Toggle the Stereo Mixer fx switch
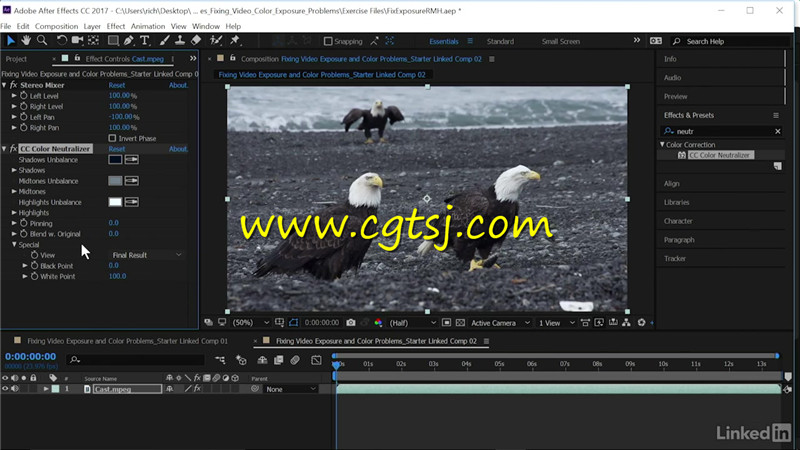The width and height of the screenshot is (800, 450). click(x=13, y=85)
